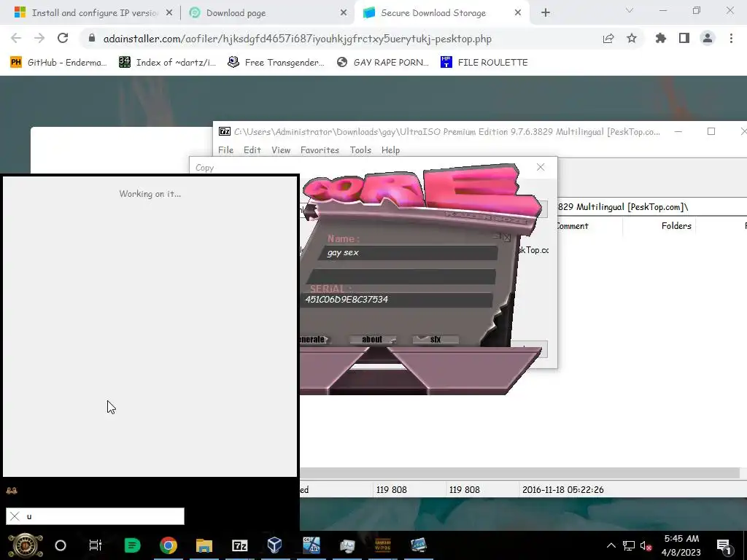Click the Cortana circle on taskbar
Screen dimensions: 747x560
(61, 545)
